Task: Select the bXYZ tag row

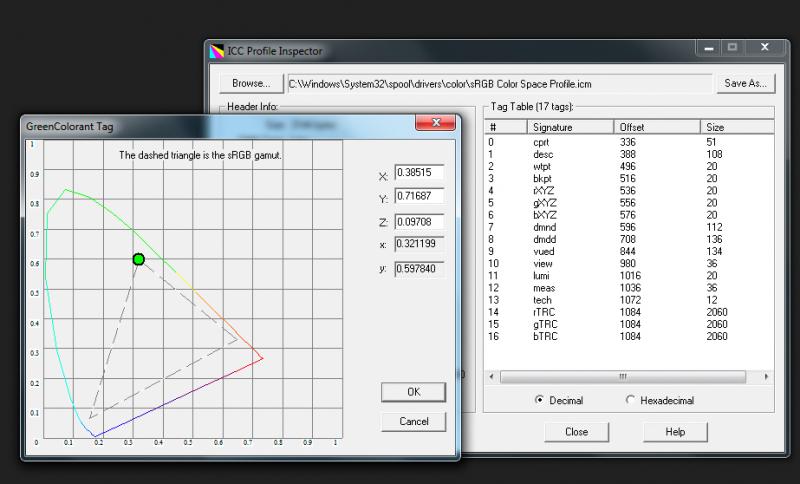Action: 629,215
